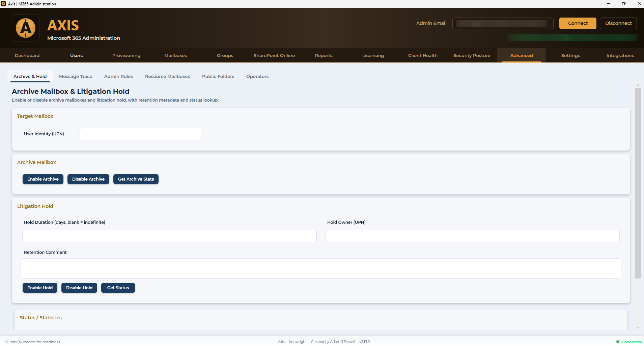Open the Admin Roles sub-tab

coord(118,76)
